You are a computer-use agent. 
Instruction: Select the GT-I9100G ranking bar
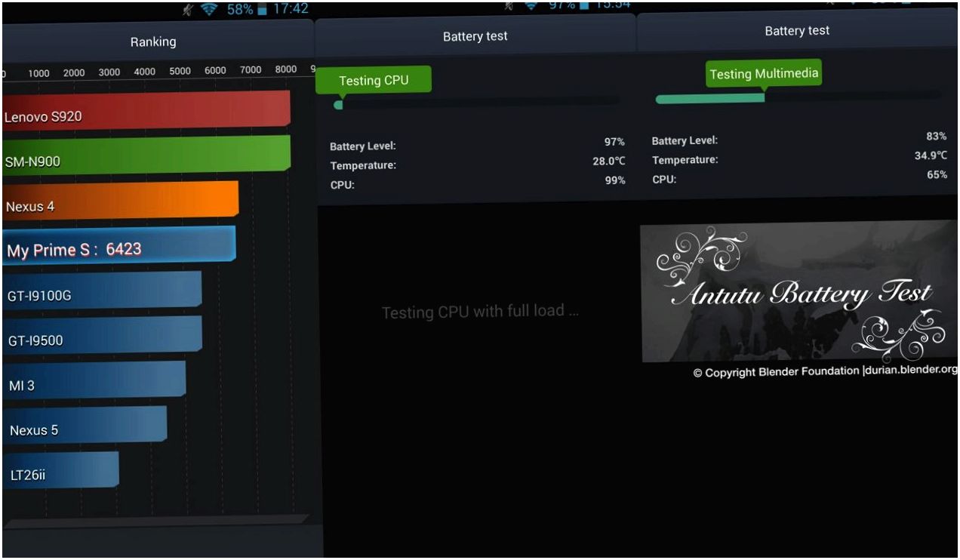coord(102,291)
